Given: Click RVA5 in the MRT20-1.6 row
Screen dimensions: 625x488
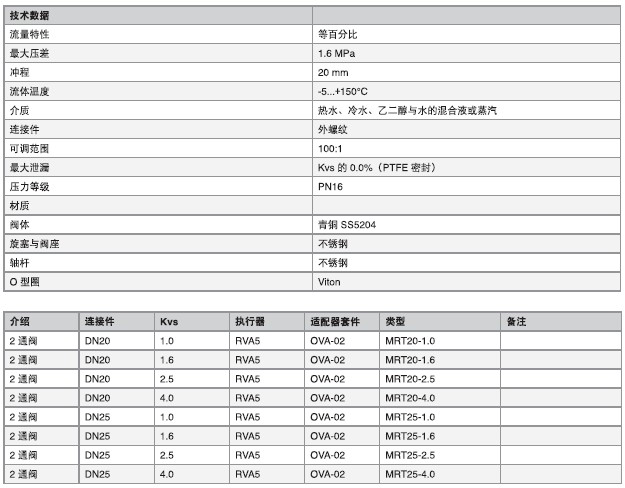Looking at the screenshot, I should 247,360.
